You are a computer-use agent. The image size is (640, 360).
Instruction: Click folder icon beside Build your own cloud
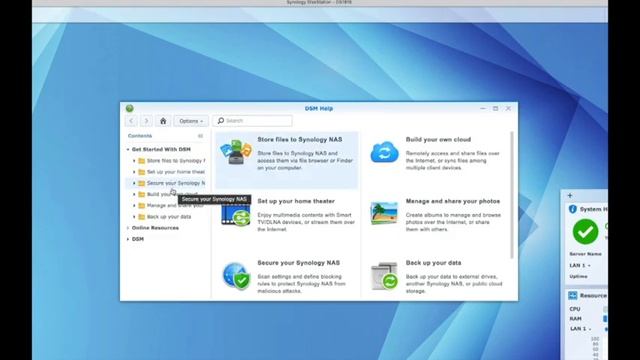(142, 194)
